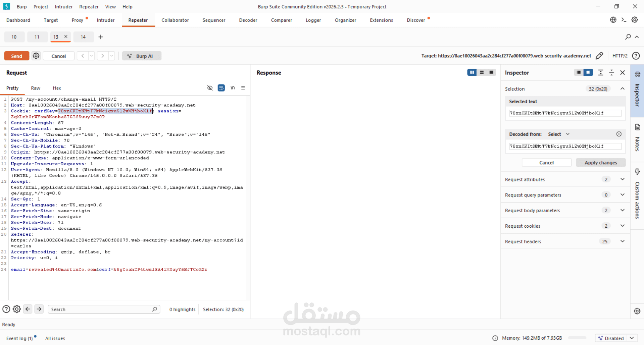Close Repeater tab 13

pyautogui.click(x=66, y=37)
